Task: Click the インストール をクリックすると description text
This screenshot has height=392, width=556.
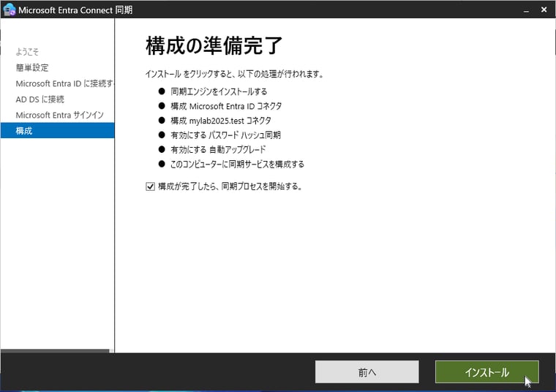Action: point(234,74)
